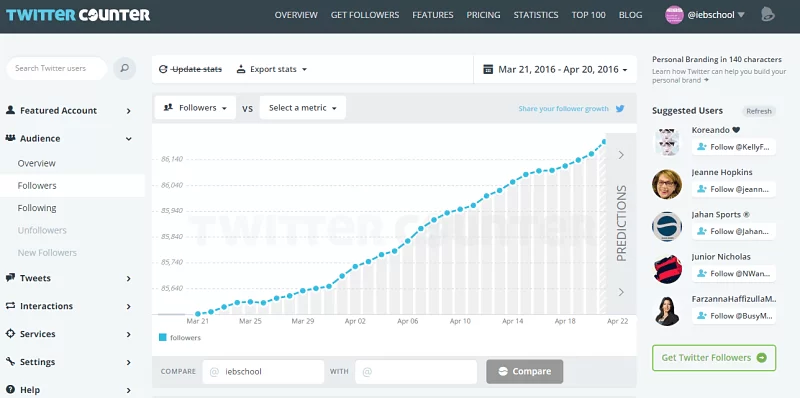Click Get Twitter Followers button
Viewport: 800px width, 398px height.
[x=714, y=358]
